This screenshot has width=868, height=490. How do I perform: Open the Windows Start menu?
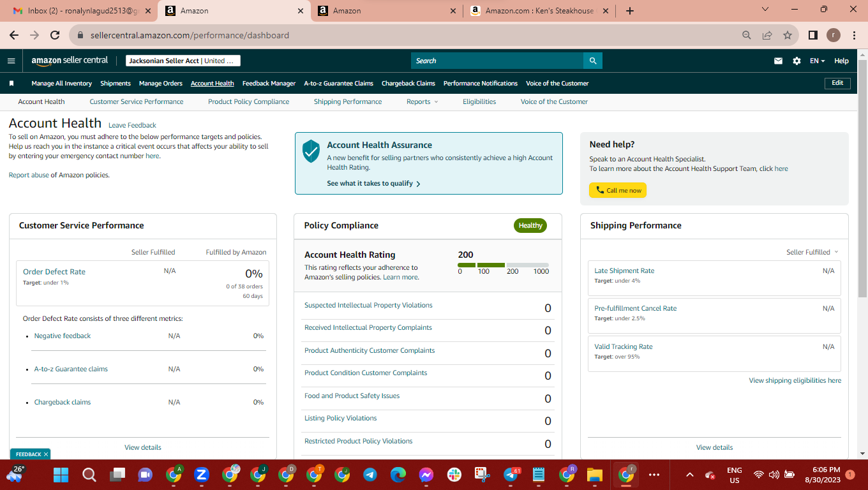point(61,475)
